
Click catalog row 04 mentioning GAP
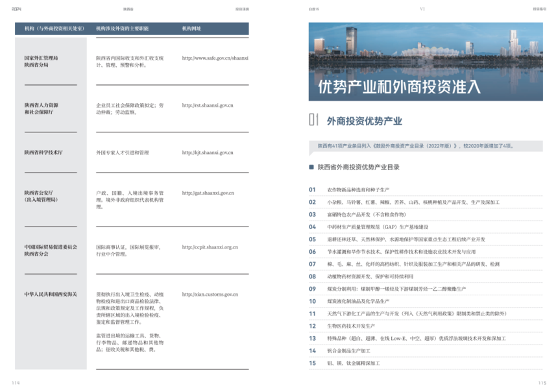[x=426, y=227]
